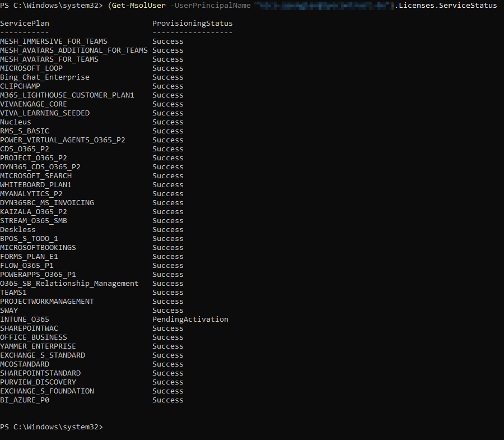This screenshot has width=504, height=440.
Task: Click DYN365BC_MS_INVOICING service plan
Action: (47, 203)
